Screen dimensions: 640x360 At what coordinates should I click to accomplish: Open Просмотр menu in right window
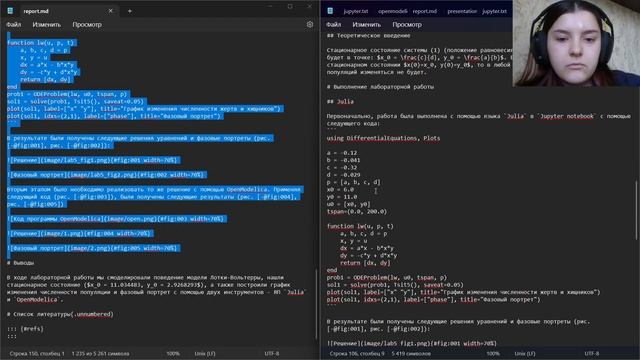click(407, 24)
